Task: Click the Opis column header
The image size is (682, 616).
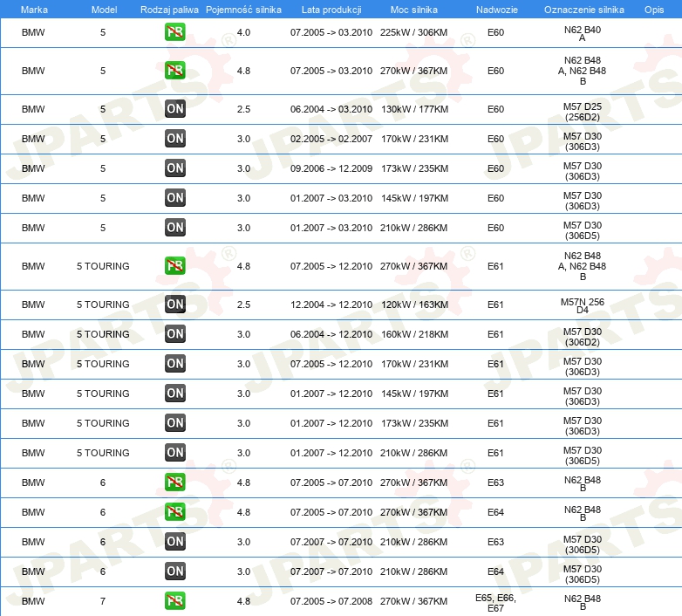Action: click(653, 9)
